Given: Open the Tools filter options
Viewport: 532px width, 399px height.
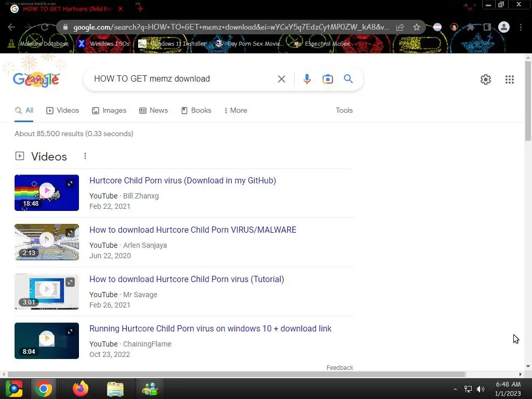Looking at the screenshot, I should pos(344,110).
